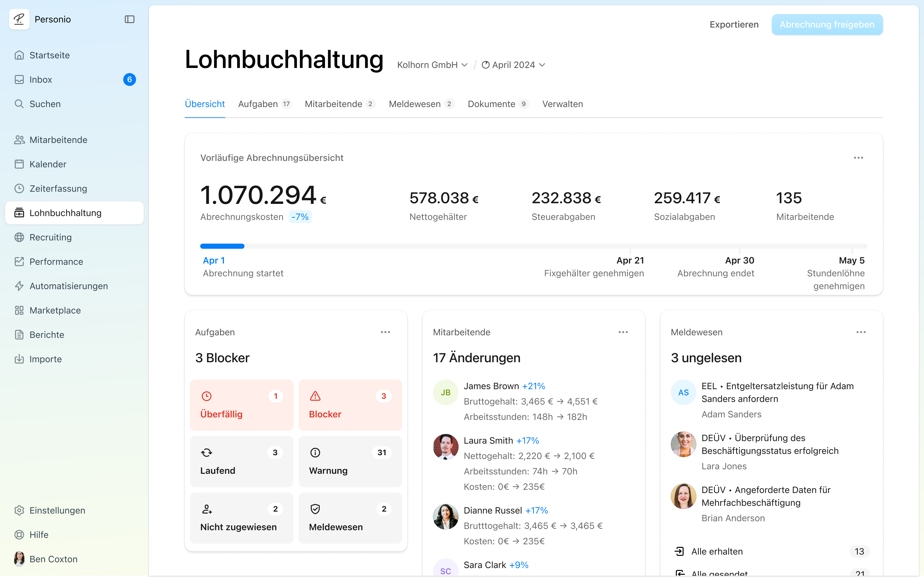The width and height of the screenshot is (924, 577).
Task: Click the Exportieren button
Action: tap(734, 24)
